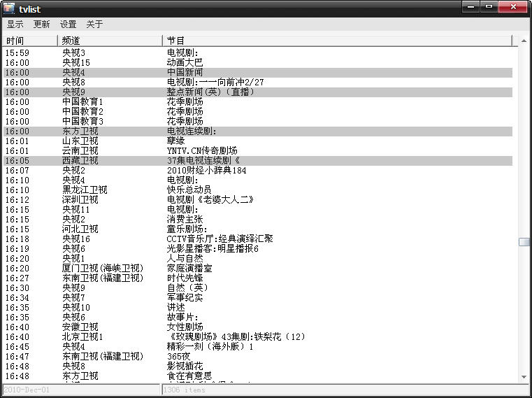Screen dimensions: 532x398
Task: Select the 孽缘 program row
Action: [x=258, y=141]
